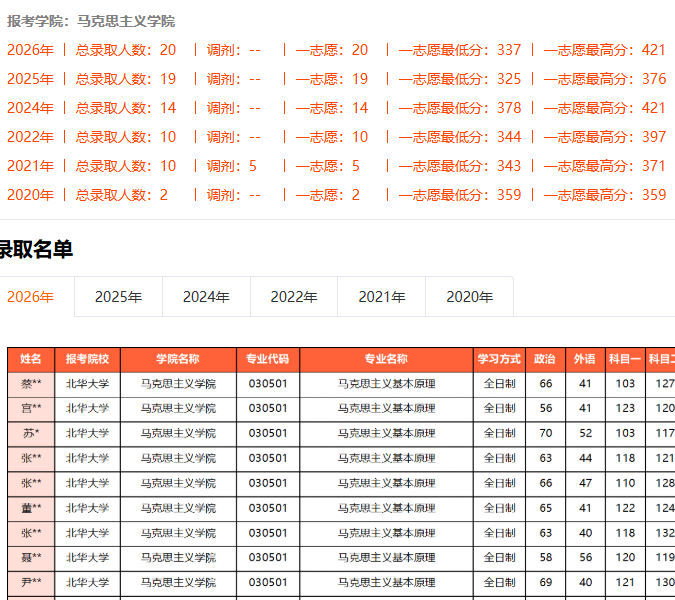Click 总录取人数：20 for 2026
Screen dimensions: 675x600
(126, 50)
